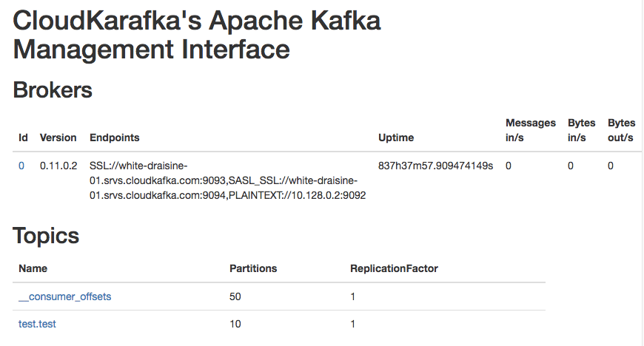Click the Bytes out/s column header
The height and width of the screenshot is (346, 644).
tap(621, 130)
